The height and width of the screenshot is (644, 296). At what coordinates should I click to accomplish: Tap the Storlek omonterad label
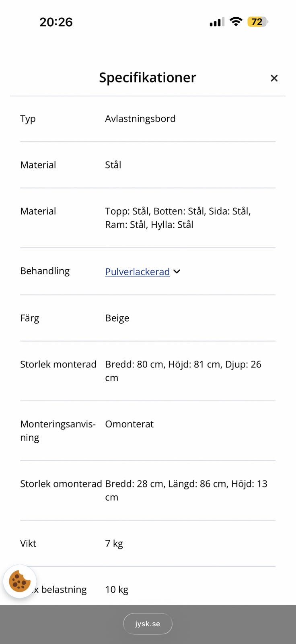point(61,484)
